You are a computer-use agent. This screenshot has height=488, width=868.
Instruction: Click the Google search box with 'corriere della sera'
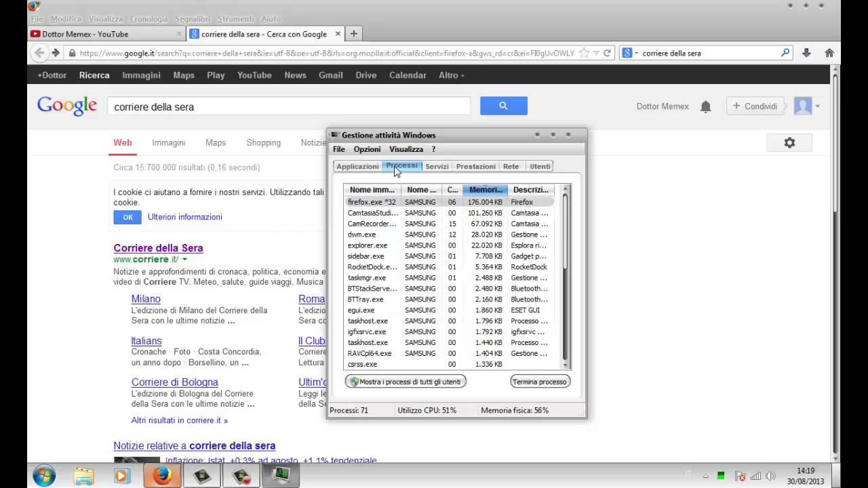[x=288, y=106]
